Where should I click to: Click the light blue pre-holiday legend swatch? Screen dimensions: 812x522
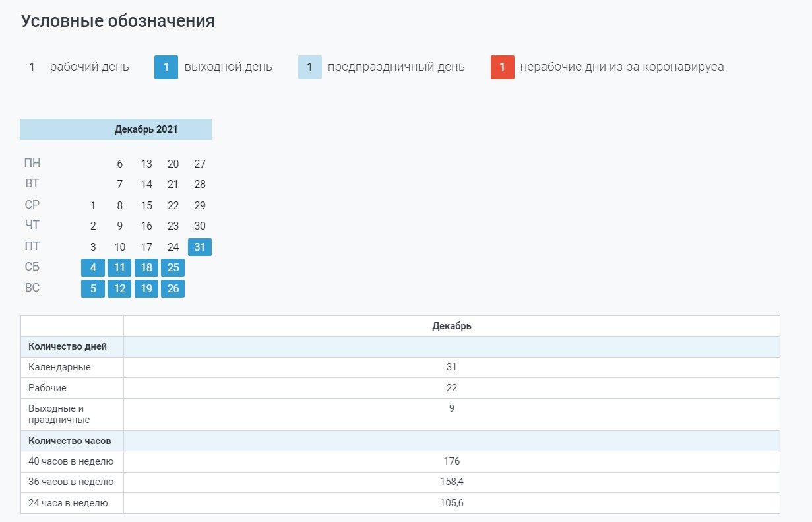(x=310, y=67)
